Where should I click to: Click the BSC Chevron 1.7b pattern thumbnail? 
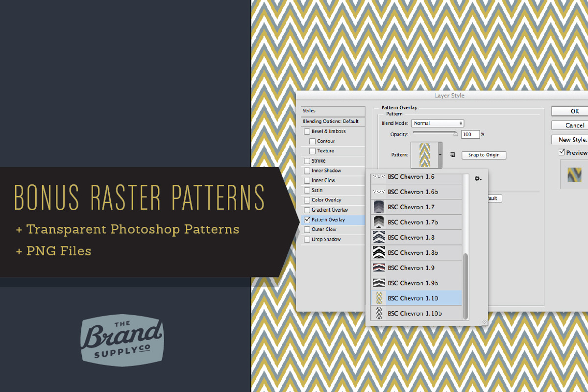(x=378, y=222)
